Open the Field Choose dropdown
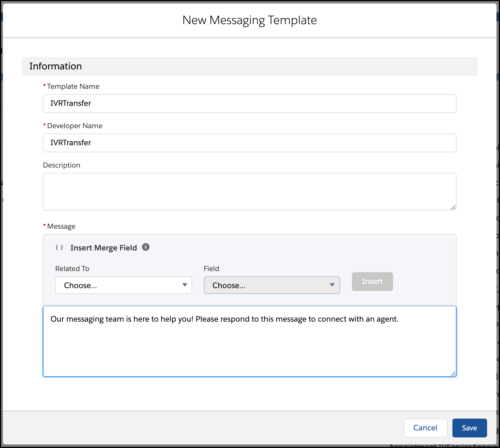The width and height of the screenshot is (500, 448). 272,285
